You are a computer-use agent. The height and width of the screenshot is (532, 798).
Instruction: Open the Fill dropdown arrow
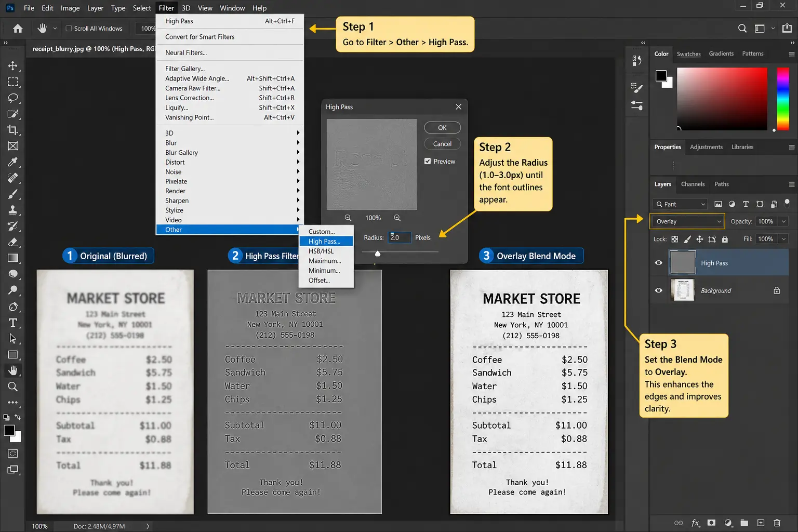point(783,239)
